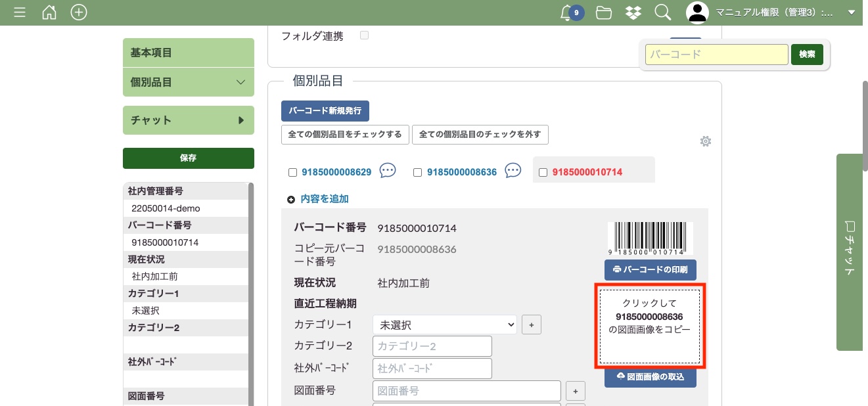Open the folder icon in top bar

pyautogui.click(x=604, y=12)
